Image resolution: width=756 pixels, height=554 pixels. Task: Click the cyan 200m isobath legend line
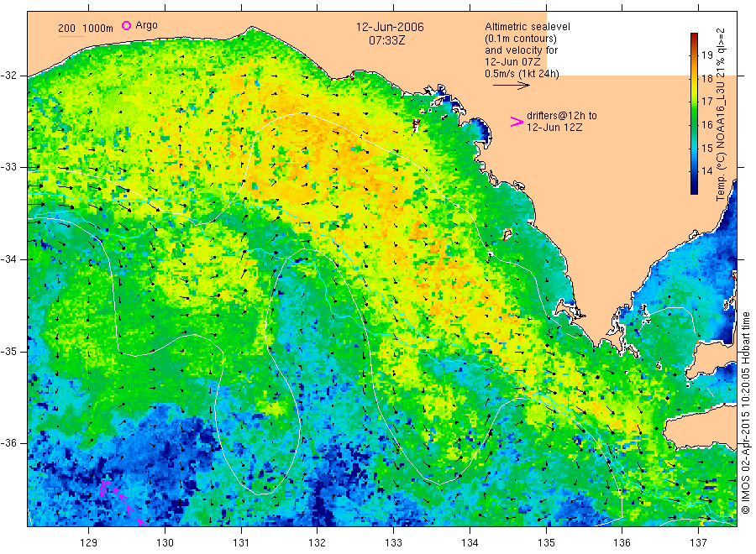71,35
